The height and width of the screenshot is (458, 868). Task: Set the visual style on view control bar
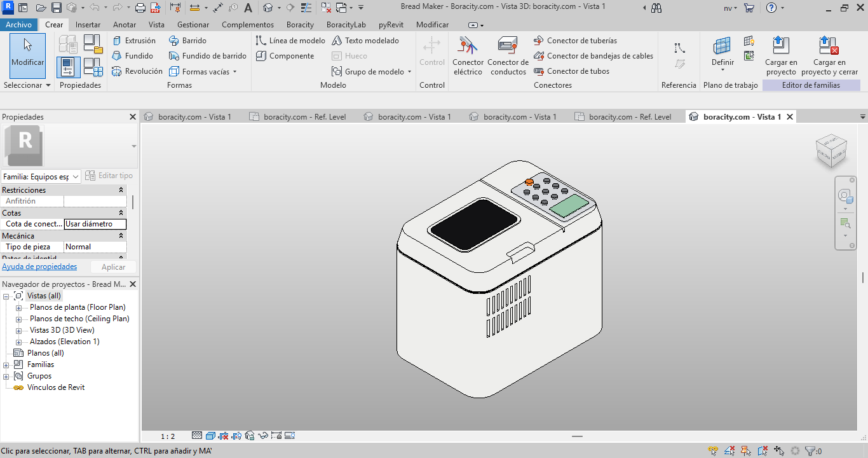point(210,436)
